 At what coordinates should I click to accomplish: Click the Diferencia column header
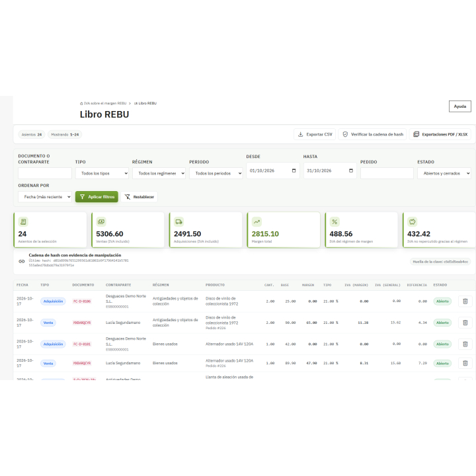416,285
